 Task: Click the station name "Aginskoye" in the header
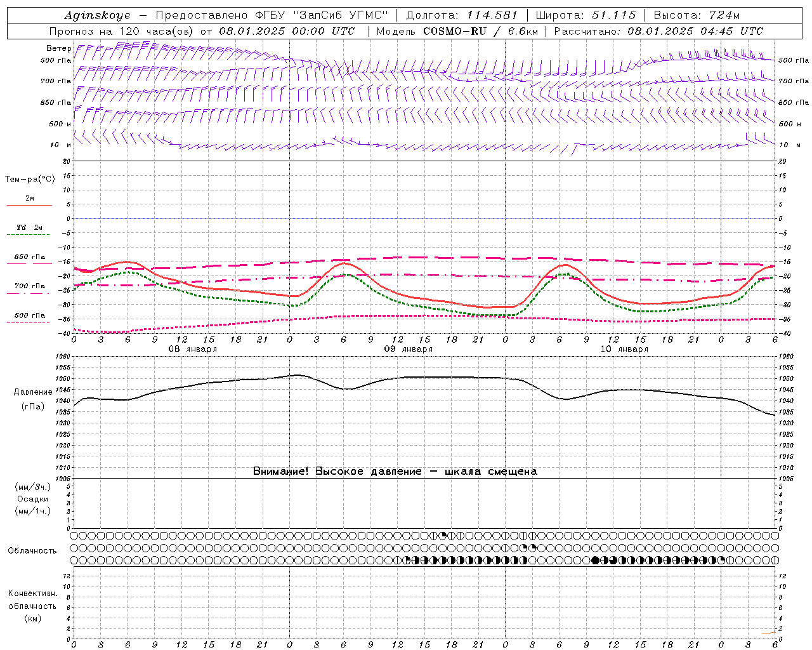(97, 16)
